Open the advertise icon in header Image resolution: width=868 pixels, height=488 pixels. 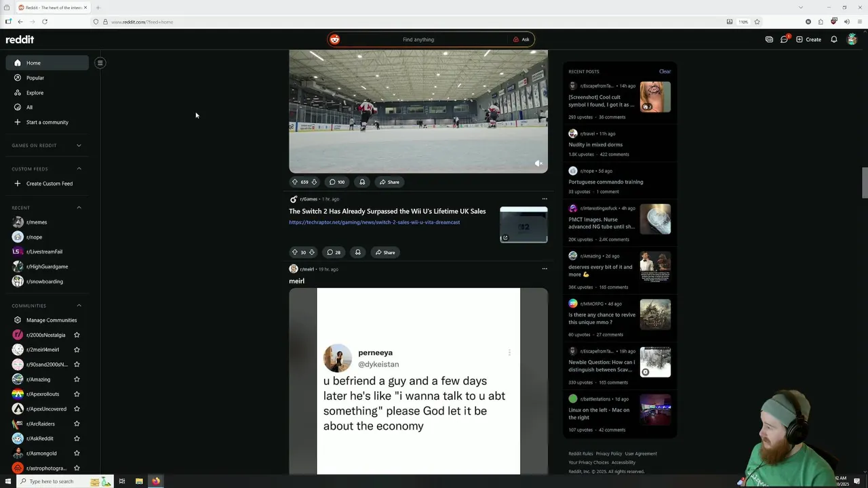[769, 39]
